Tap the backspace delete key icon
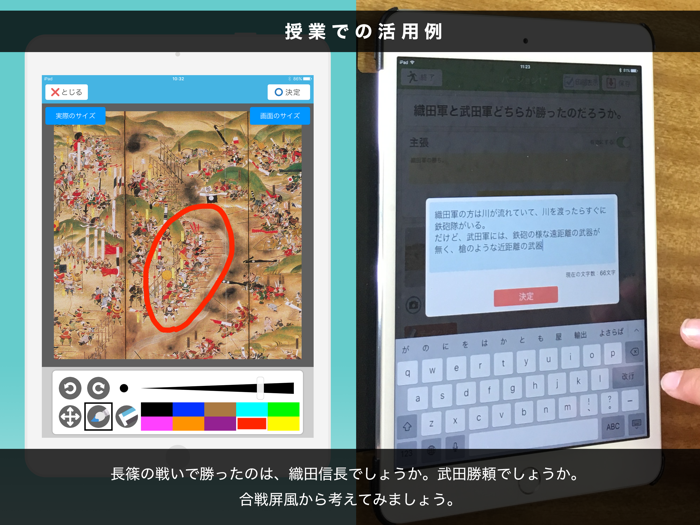 click(634, 351)
